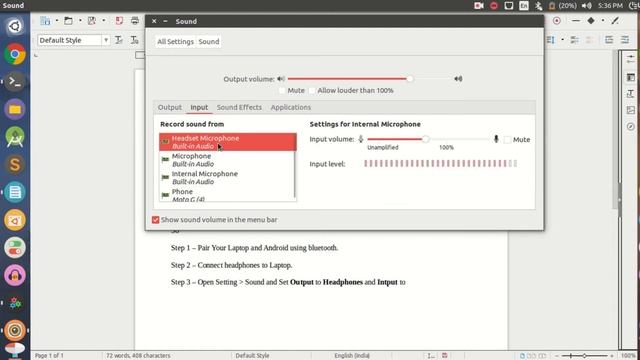The height and width of the screenshot is (360, 640).
Task: Click Export as PDF icon in Writer
Action: 119,21
